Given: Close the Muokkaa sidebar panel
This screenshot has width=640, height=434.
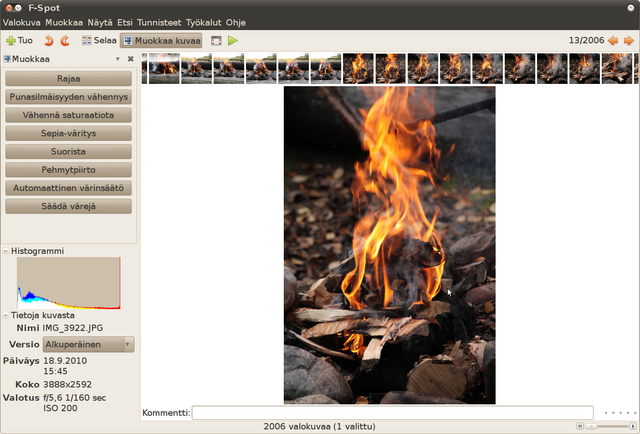Looking at the screenshot, I should point(130,59).
